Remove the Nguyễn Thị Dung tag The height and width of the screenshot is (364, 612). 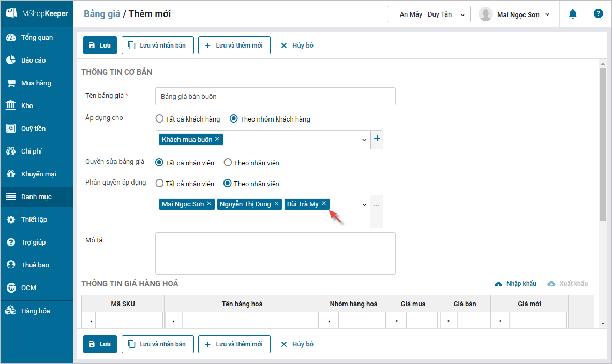[276, 204]
